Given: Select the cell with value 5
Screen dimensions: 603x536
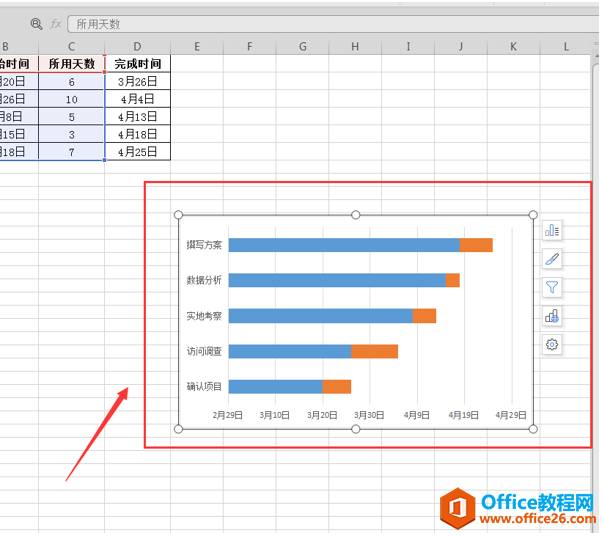Looking at the screenshot, I should coord(72,117).
